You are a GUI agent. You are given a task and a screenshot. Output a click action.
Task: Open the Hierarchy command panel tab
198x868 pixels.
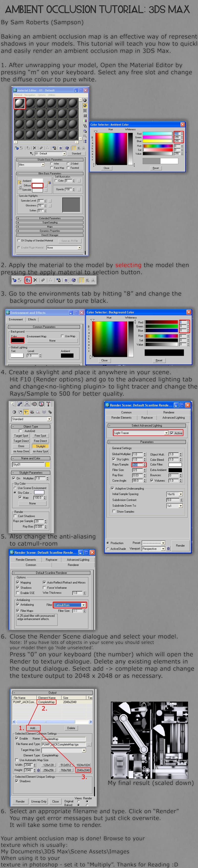coord(27,404)
